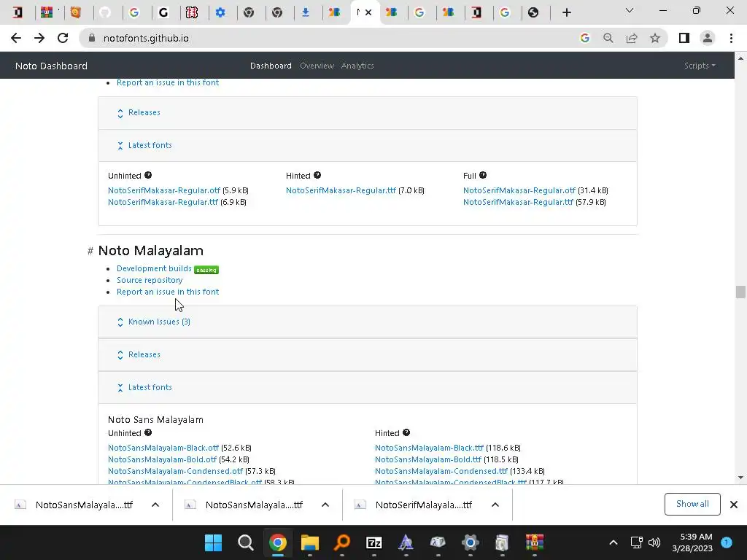This screenshot has width=747, height=560.
Task: Open a new browser tab
Action: coord(566,12)
